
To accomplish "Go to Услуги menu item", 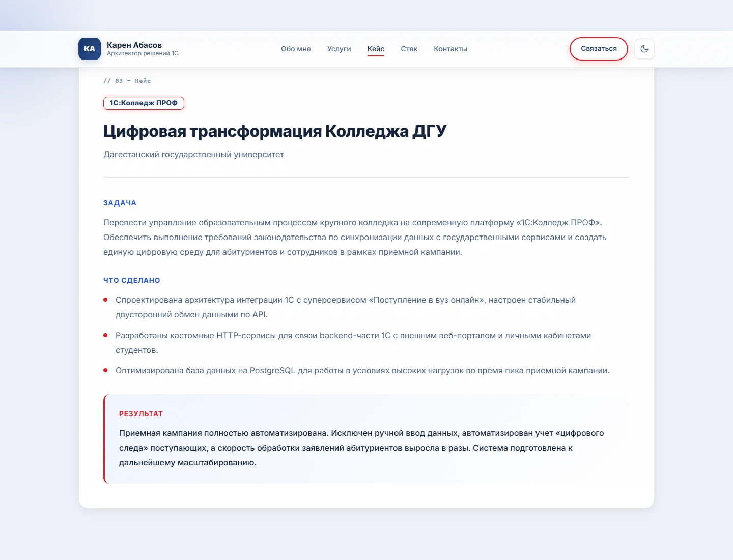I will [339, 49].
